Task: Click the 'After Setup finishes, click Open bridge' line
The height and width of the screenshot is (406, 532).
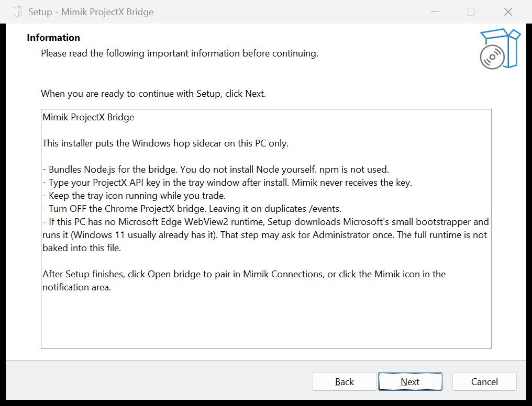Action: pos(244,274)
